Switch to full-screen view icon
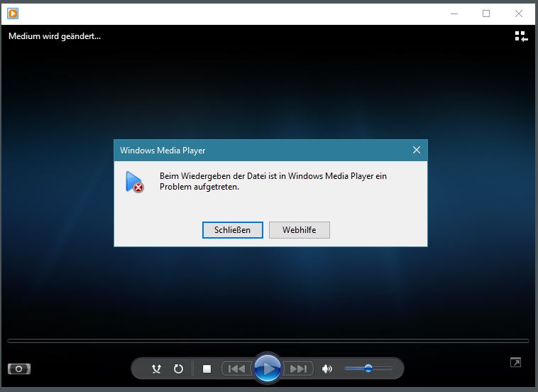This screenshot has width=538, height=392. coord(515,362)
